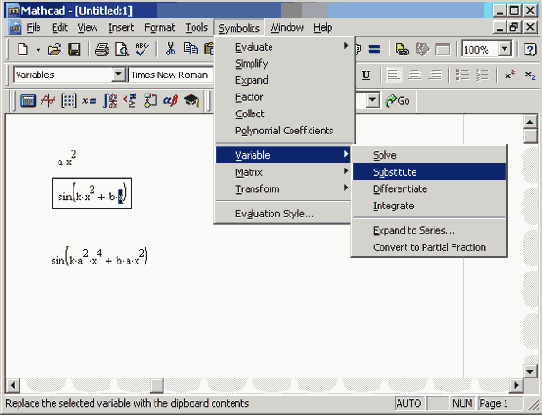Select Substitute in Variable submenu
The height and width of the screenshot is (415, 542).
[429, 172]
